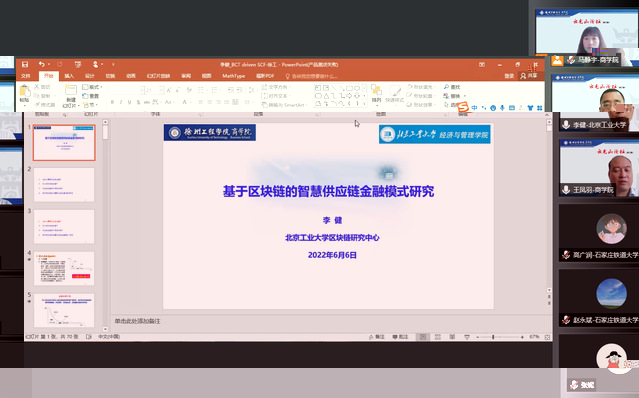The height and width of the screenshot is (398, 639).
Task: Click the zoom in plus button
Action: coord(522,337)
